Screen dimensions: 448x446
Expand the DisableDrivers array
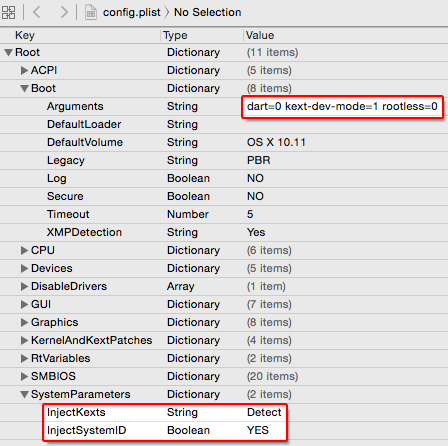[24, 286]
